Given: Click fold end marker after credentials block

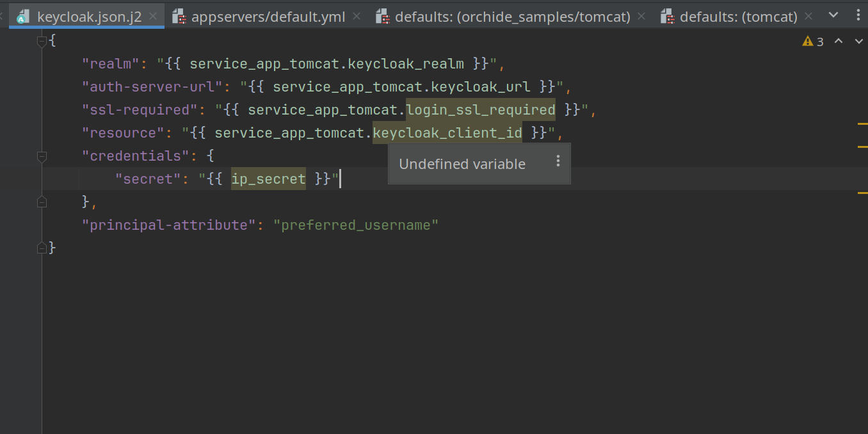Looking at the screenshot, I should pos(42,202).
